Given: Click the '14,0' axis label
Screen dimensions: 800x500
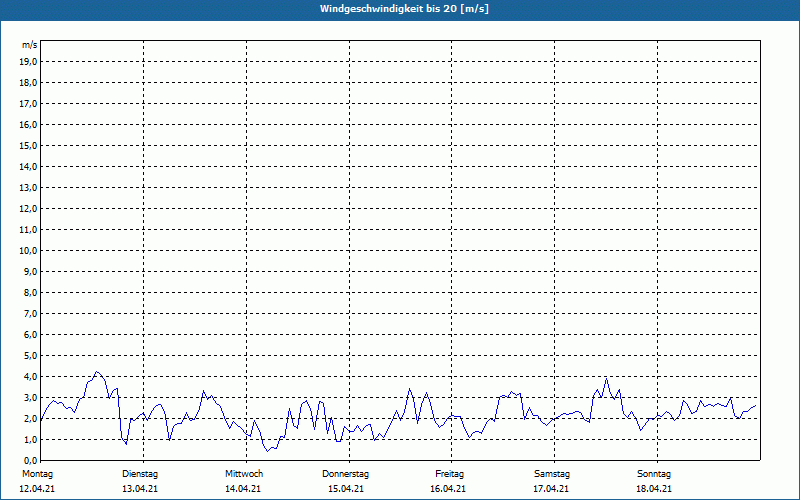Looking at the screenshot, I should 28,166.
